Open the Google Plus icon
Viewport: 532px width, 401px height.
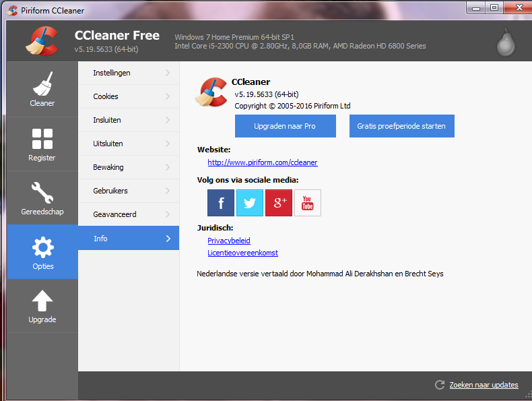click(279, 203)
